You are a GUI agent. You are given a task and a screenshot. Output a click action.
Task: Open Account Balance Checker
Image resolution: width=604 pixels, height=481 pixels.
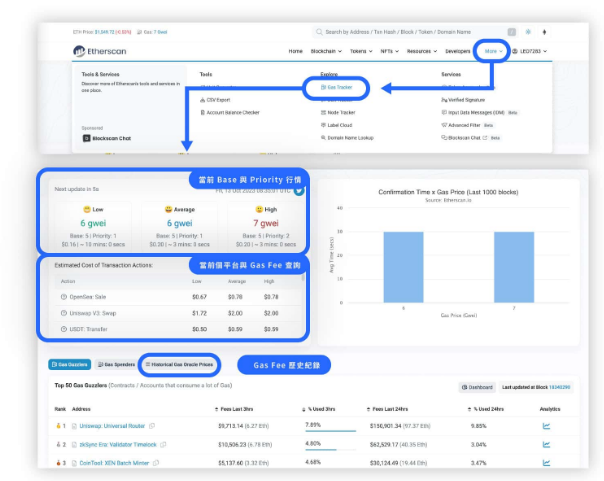pyautogui.click(x=230, y=112)
